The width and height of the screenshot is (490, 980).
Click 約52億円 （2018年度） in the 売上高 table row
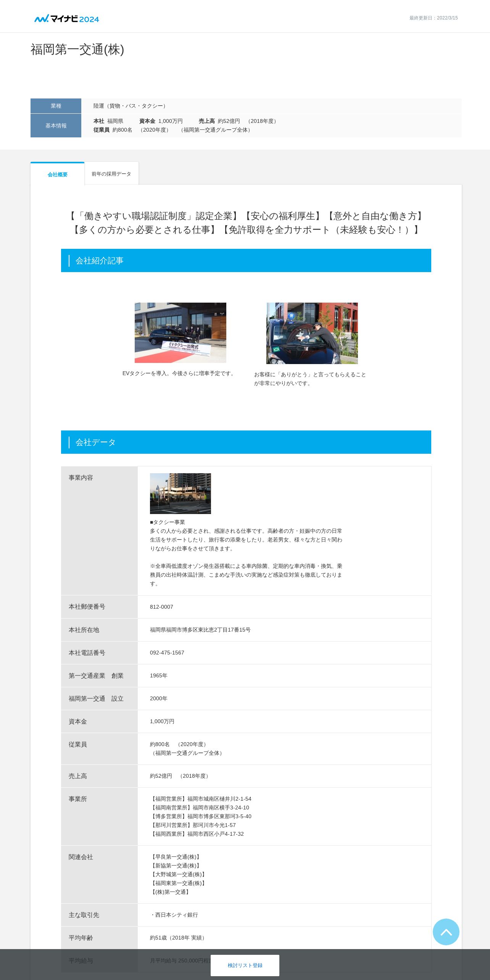pos(180,776)
